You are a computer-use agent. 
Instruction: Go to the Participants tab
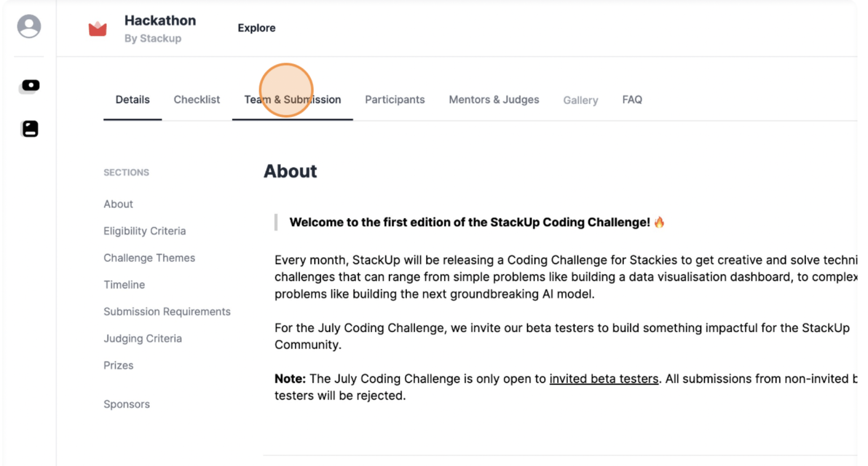coord(394,100)
